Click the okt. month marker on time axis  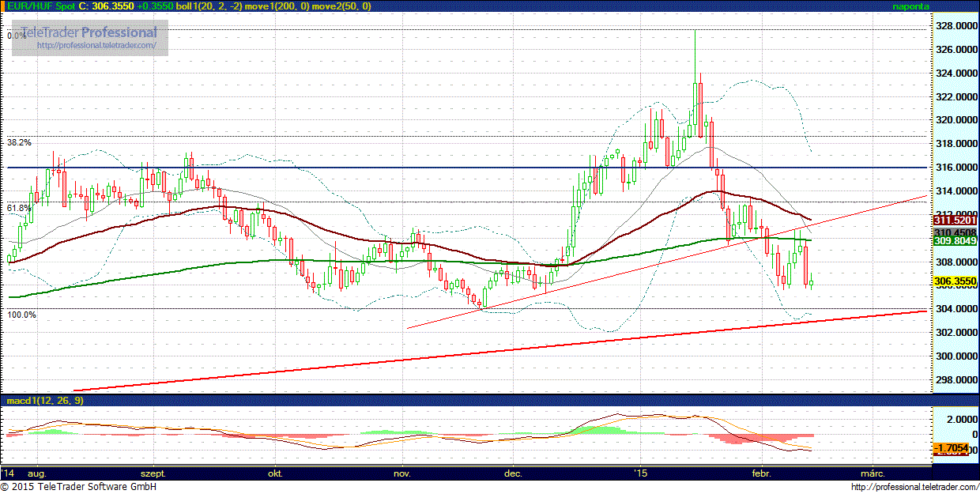(x=276, y=473)
